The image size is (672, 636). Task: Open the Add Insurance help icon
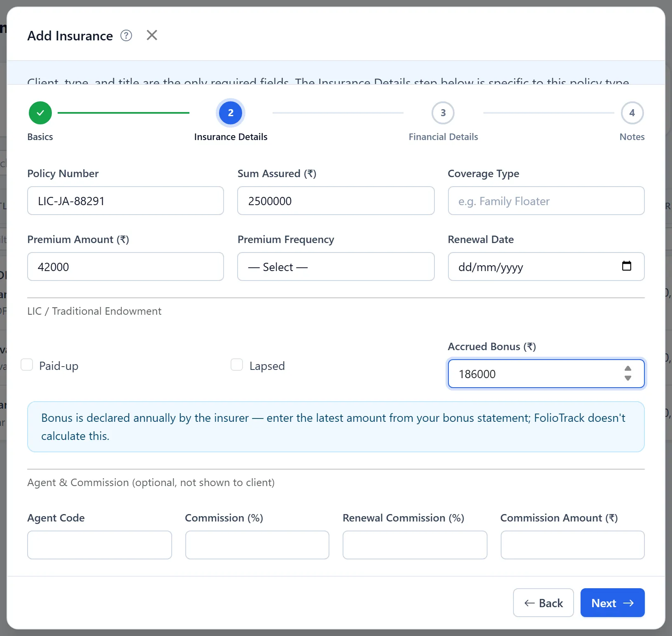(126, 36)
